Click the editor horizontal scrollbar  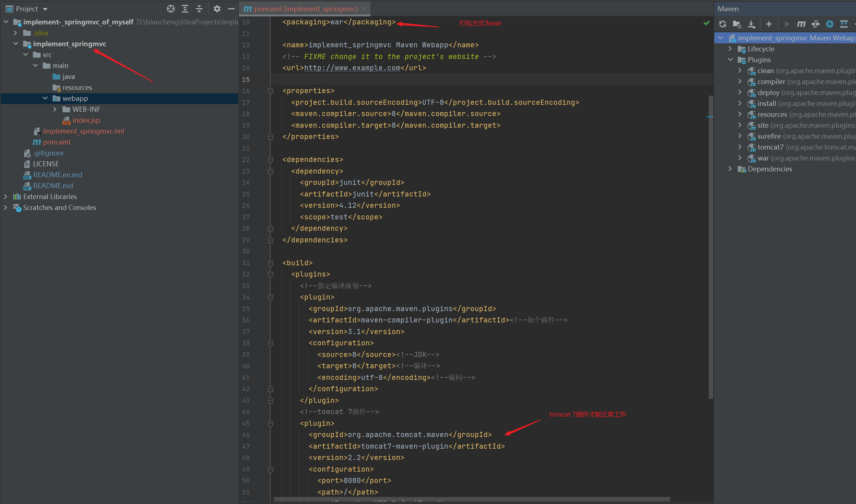coord(472,499)
